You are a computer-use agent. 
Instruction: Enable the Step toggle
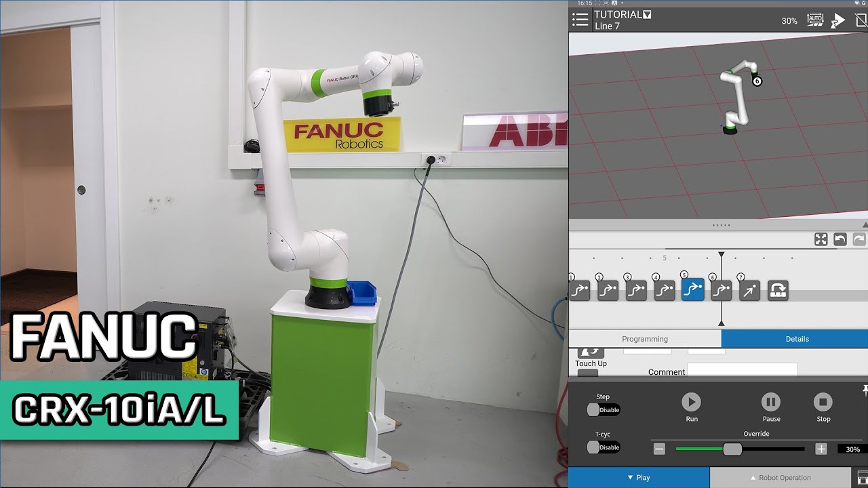602,409
